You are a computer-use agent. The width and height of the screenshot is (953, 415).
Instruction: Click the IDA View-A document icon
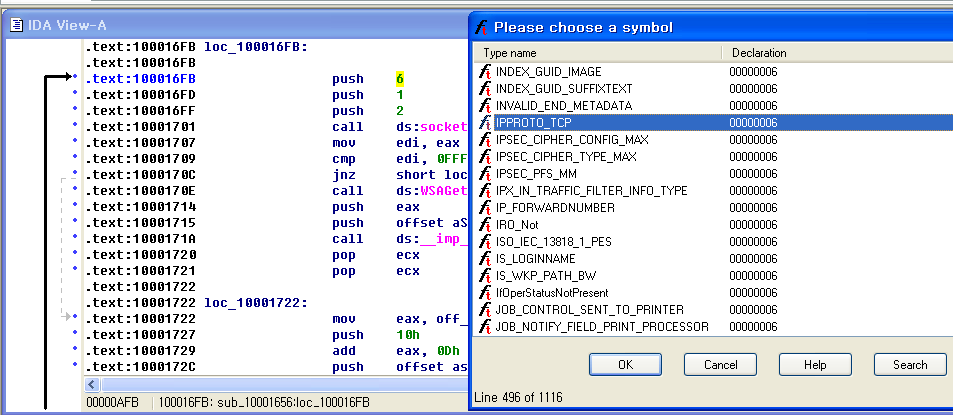[16, 25]
